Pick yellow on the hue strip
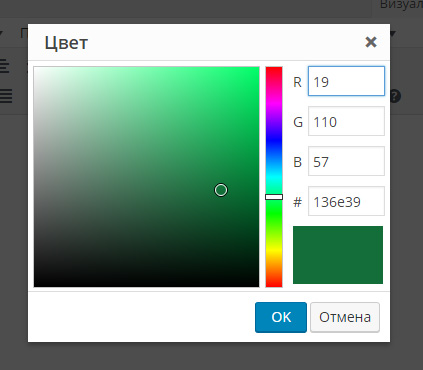Viewport: 423px width, 370px height. tap(274, 249)
